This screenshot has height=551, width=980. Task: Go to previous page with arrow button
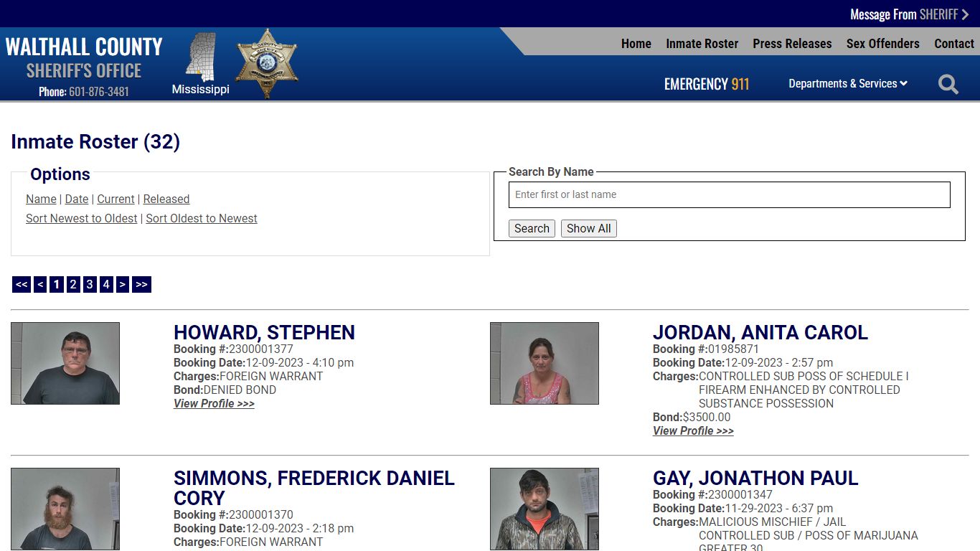[x=39, y=284]
